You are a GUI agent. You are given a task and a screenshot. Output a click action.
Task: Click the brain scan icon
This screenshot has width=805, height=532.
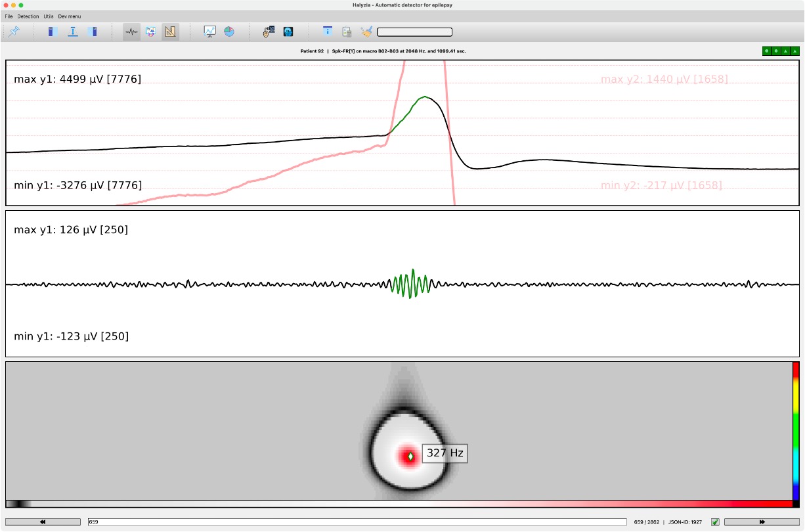(x=288, y=32)
